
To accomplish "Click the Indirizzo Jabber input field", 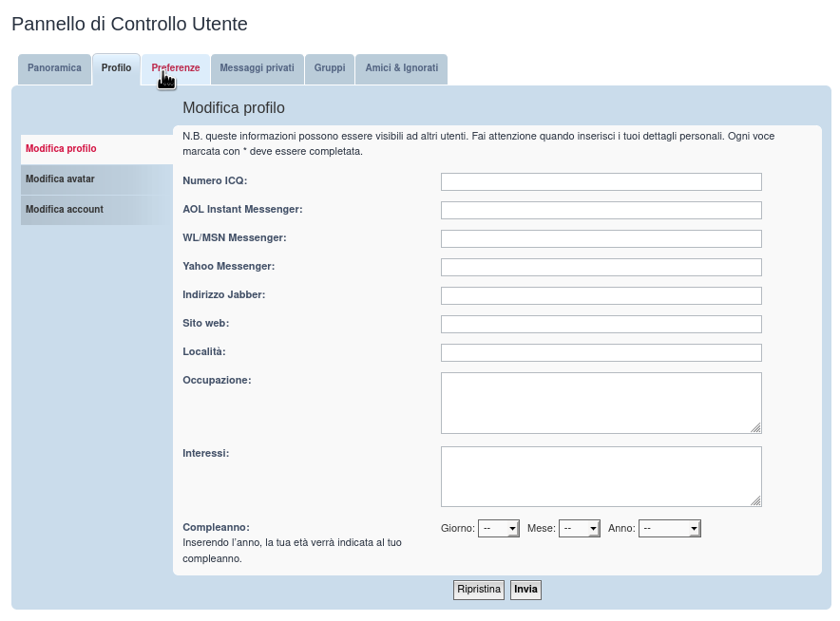I will pyautogui.click(x=601, y=295).
